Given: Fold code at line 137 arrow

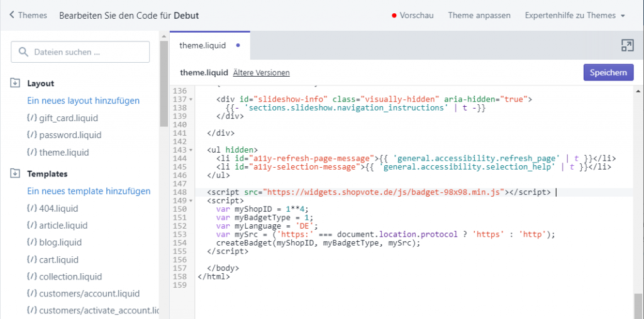Looking at the screenshot, I should (x=191, y=100).
